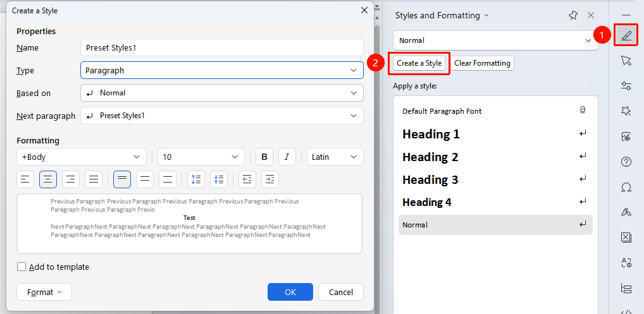This screenshot has height=314, width=644.
Task: Open the font size 10 dropdown
Action: pos(201,157)
